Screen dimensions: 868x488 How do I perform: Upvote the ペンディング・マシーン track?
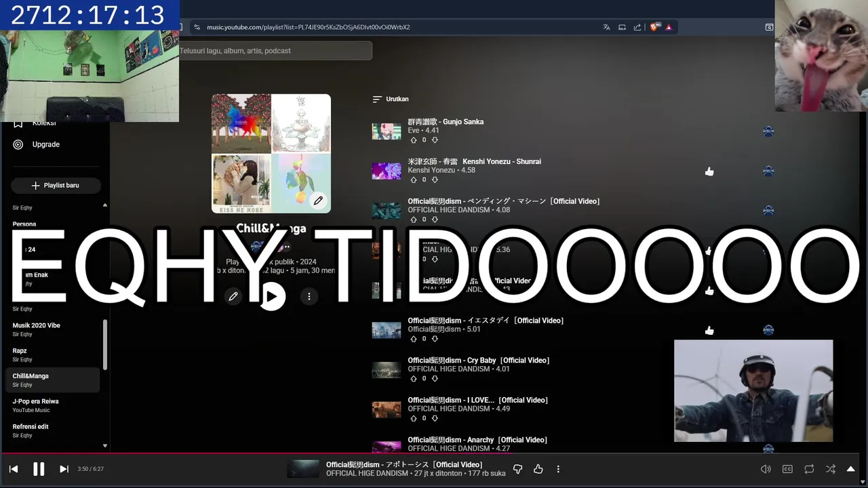(x=414, y=220)
